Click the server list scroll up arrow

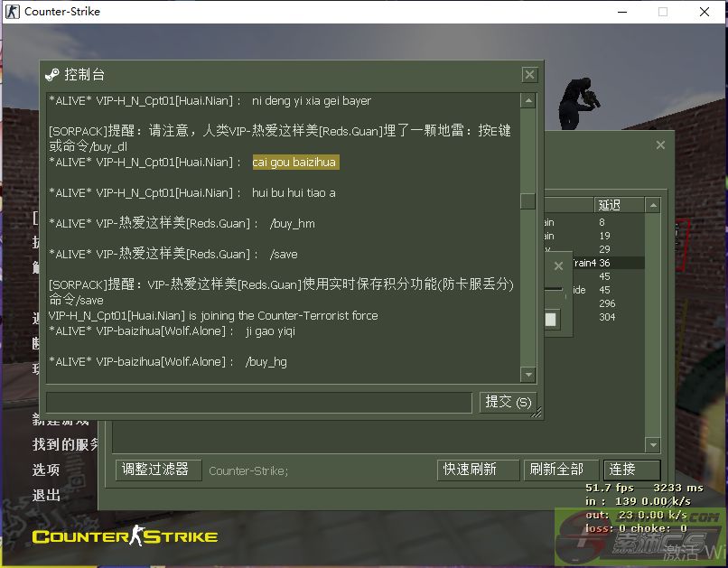[x=653, y=205]
